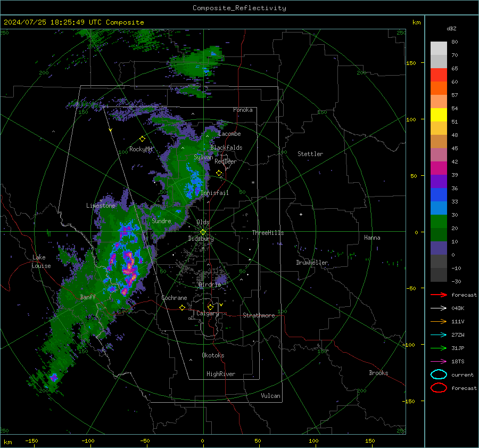Click the blue swatch between 36 and 33 dBZ
Screen dimensions: 479x448
click(439, 194)
